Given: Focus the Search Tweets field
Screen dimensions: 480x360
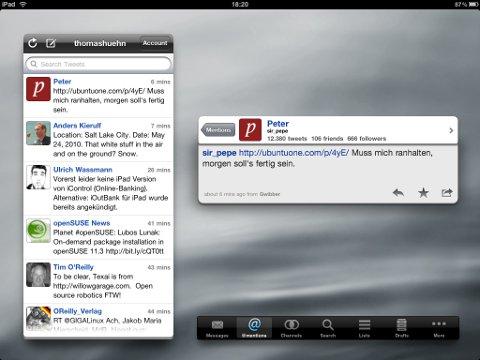Looking at the screenshot, I should [x=98, y=64].
